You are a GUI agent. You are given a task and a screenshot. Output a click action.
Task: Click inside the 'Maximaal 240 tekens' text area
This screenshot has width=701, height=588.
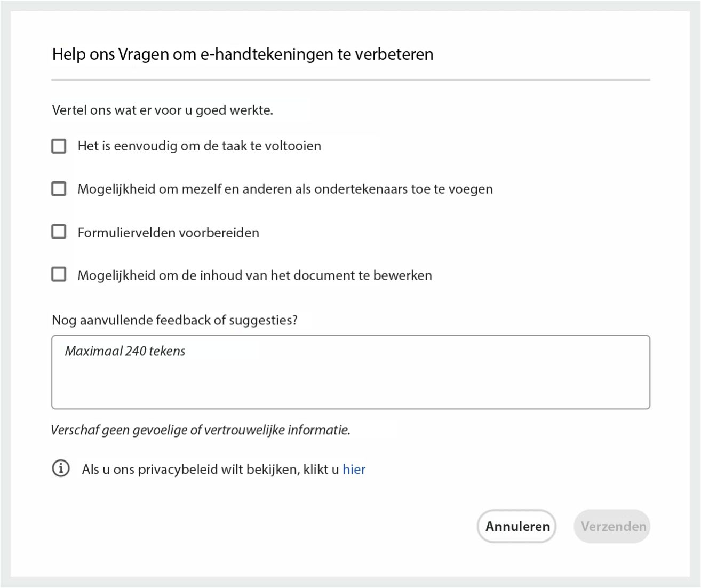click(350, 372)
